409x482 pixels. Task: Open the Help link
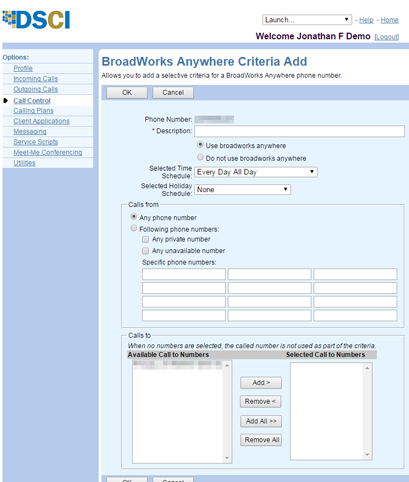click(x=366, y=20)
